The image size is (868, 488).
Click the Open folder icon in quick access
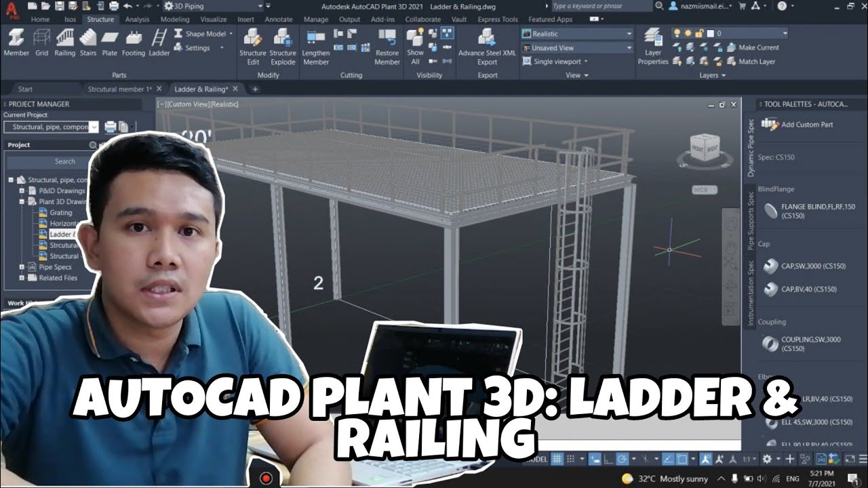click(47, 6)
